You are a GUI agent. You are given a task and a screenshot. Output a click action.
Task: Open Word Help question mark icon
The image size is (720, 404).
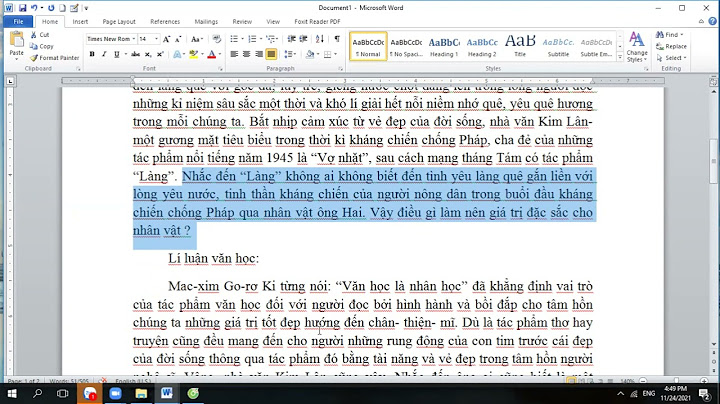[713, 21]
